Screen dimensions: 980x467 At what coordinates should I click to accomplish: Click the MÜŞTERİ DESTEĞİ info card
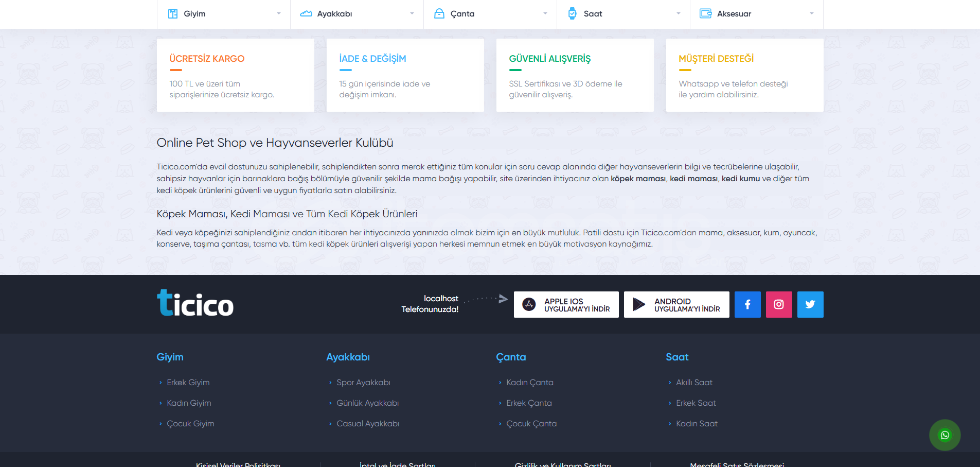click(745, 75)
